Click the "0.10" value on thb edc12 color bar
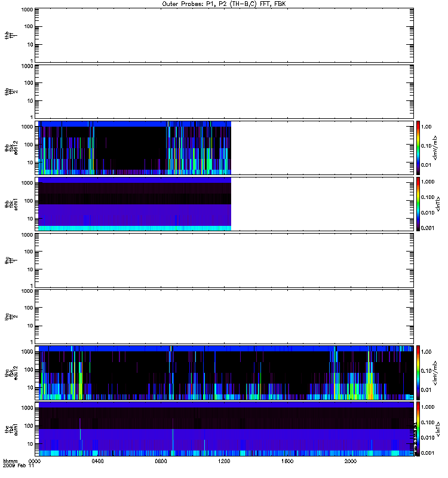 [426, 146]
